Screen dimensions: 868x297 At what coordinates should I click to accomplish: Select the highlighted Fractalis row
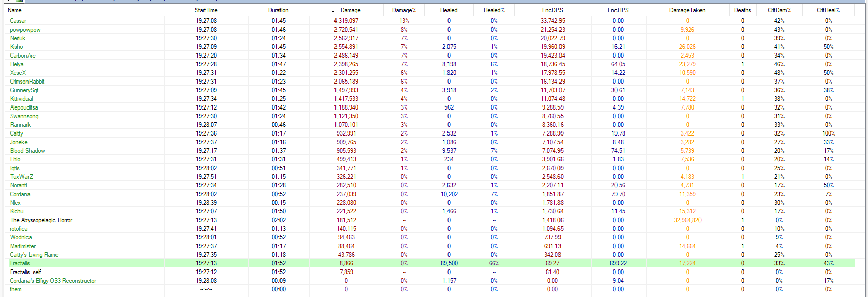pos(20,263)
